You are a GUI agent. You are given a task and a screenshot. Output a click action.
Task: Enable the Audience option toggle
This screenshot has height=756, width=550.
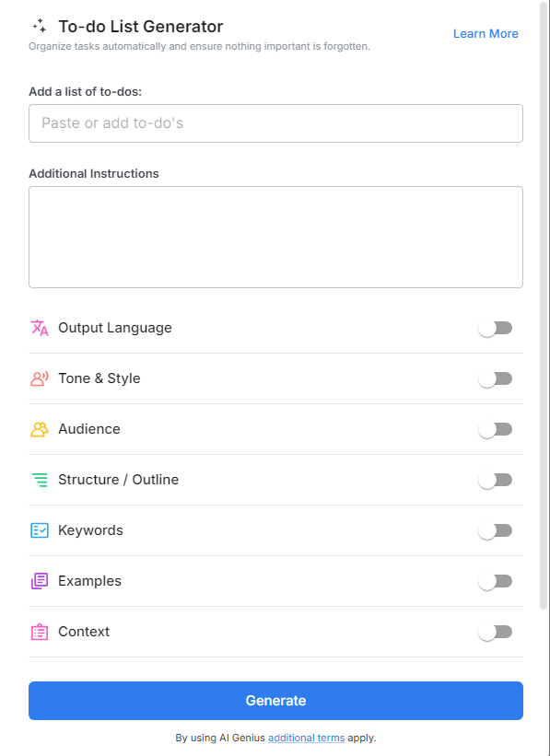pyautogui.click(x=496, y=429)
